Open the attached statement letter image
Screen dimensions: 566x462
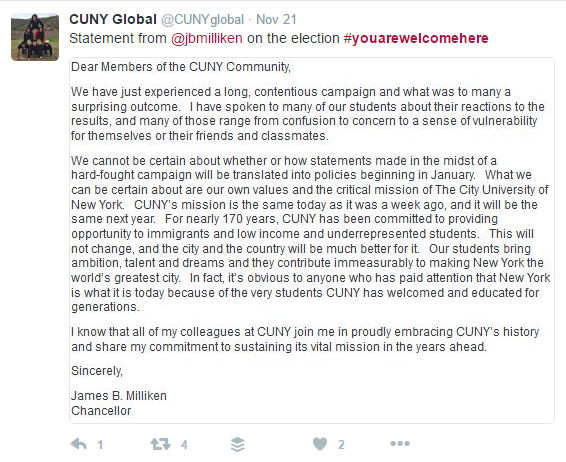[x=312, y=240]
